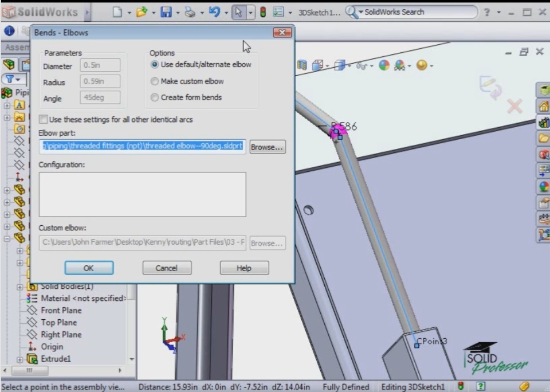
Task: Click the Elbow part path field
Action: pyautogui.click(x=143, y=146)
